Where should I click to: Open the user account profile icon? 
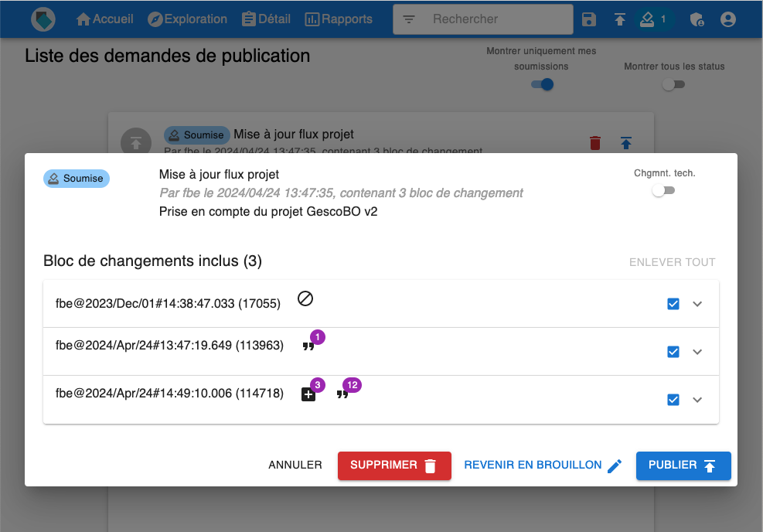click(727, 19)
